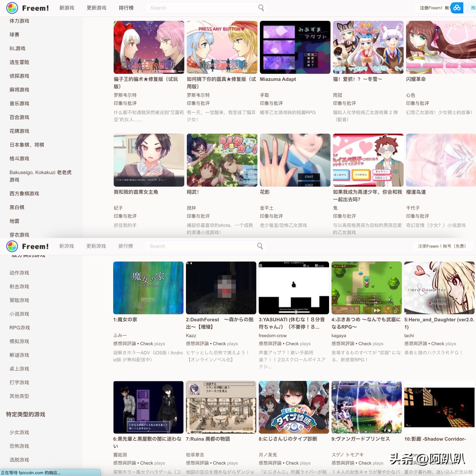Select 打字游戏 category
The image size is (476, 476).
(19, 382)
